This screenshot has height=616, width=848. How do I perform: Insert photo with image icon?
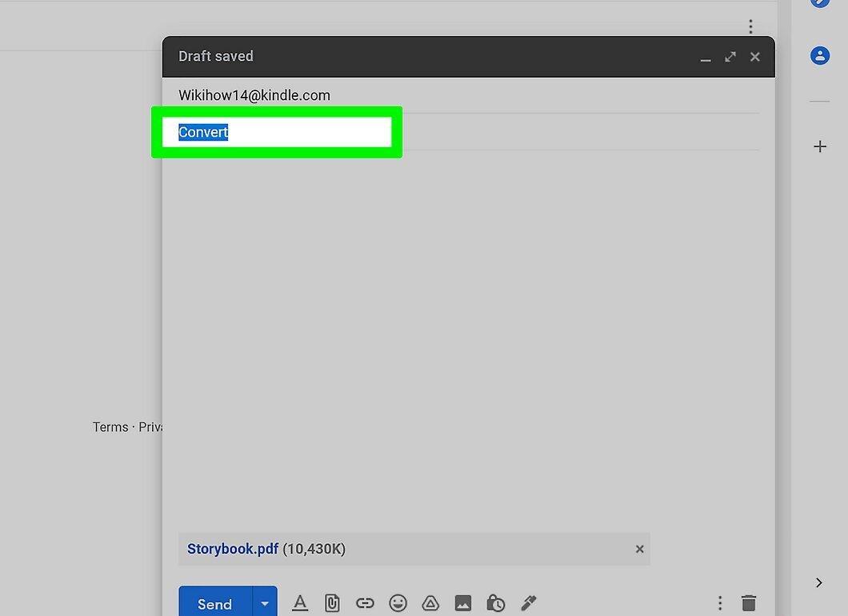pyautogui.click(x=463, y=602)
